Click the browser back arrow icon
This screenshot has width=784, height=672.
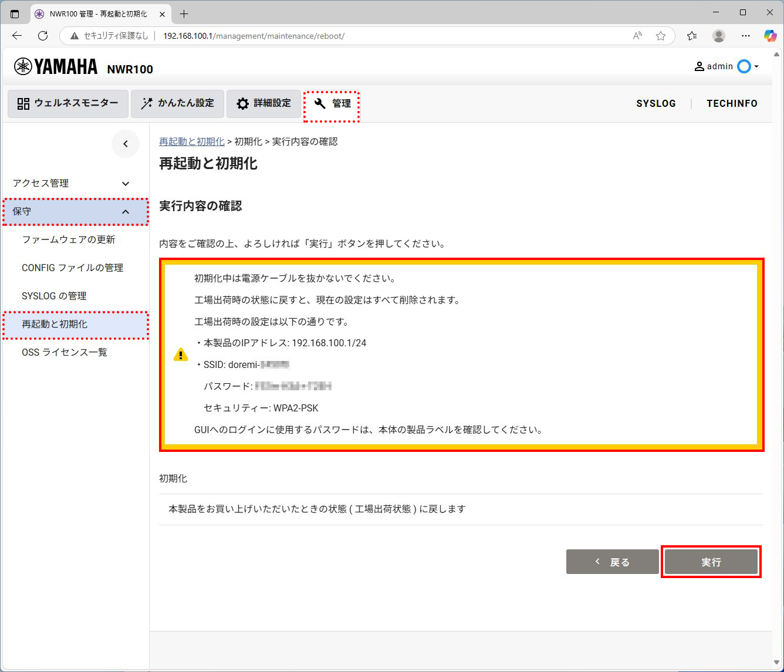point(17,36)
